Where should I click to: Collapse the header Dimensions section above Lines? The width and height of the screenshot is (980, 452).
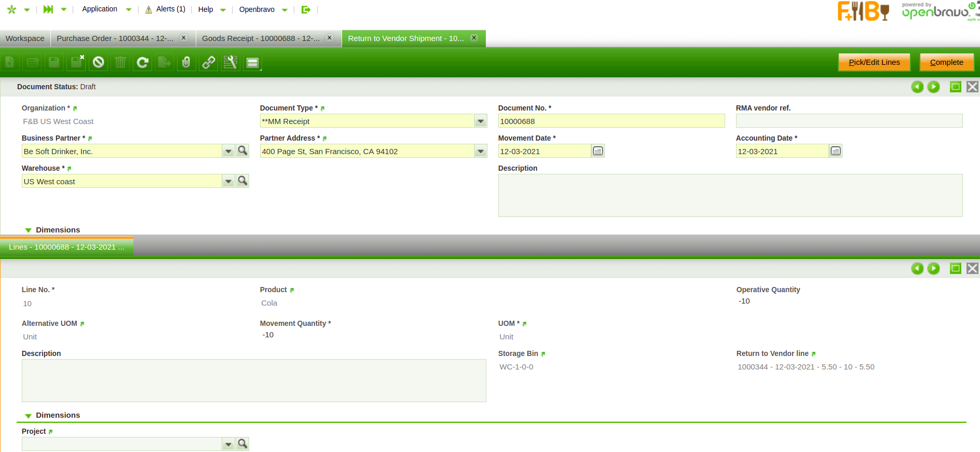coord(29,230)
